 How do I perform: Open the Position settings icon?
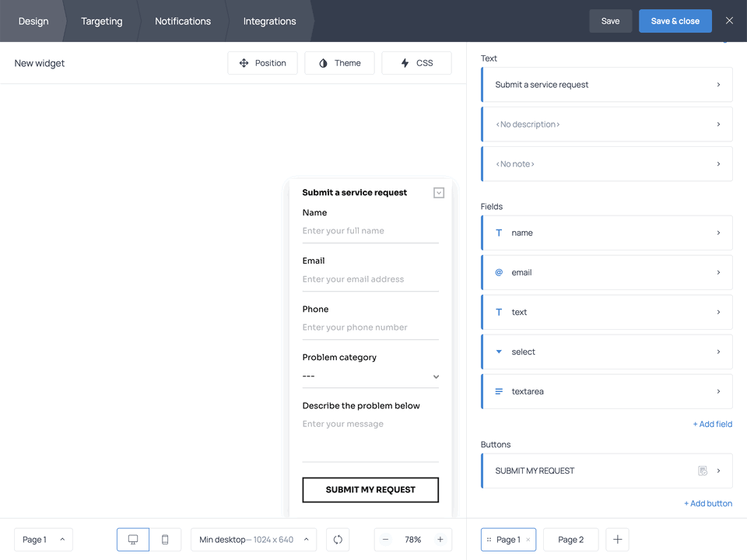click(244, 63)
